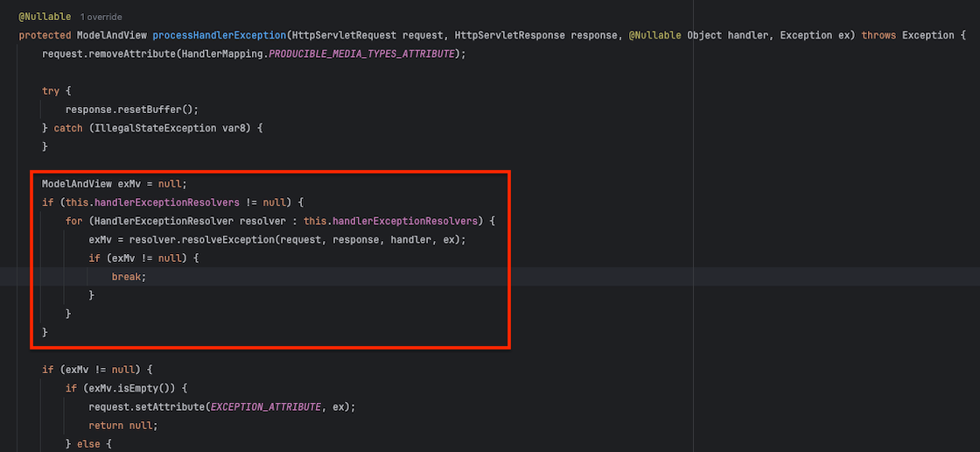Screen dimensions: 980x452
Task: Click the 'try' keyword
Action: [51, 91]
